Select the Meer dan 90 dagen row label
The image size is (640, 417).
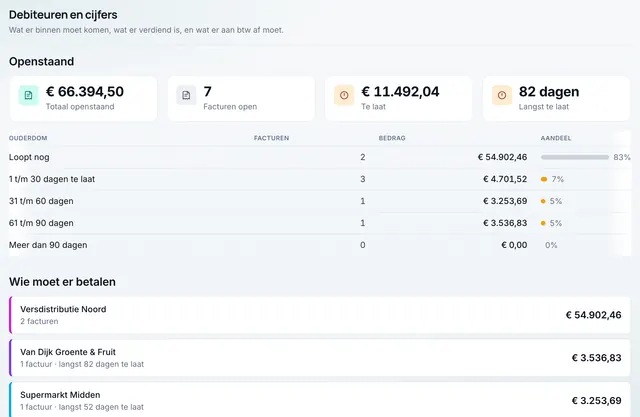(48, 245)
